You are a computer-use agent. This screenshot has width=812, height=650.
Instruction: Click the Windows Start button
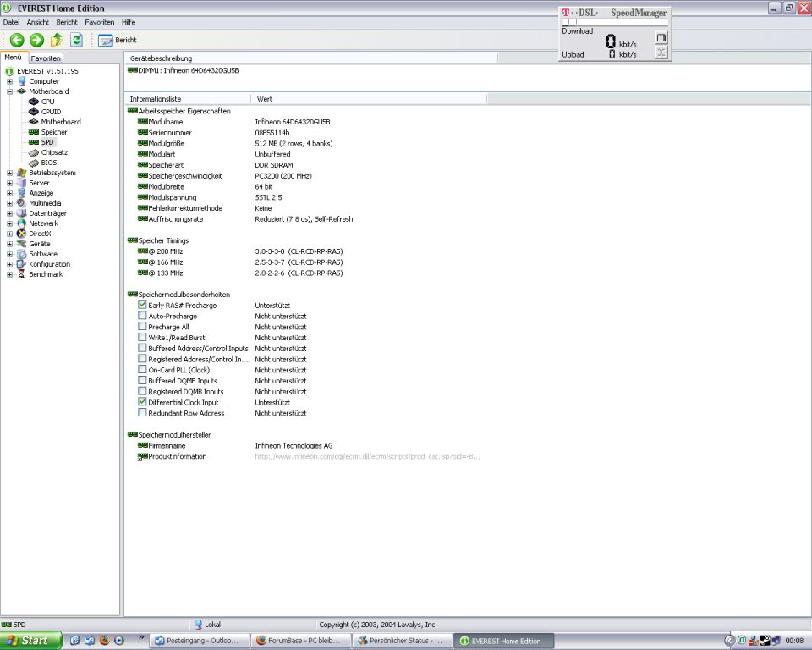(30, 641)
